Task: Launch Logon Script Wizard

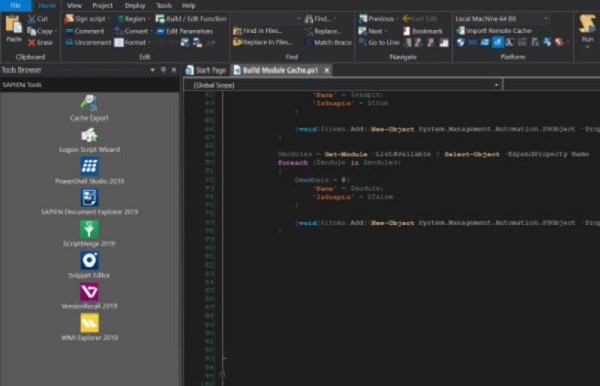Action: click(x=89, y=140)
